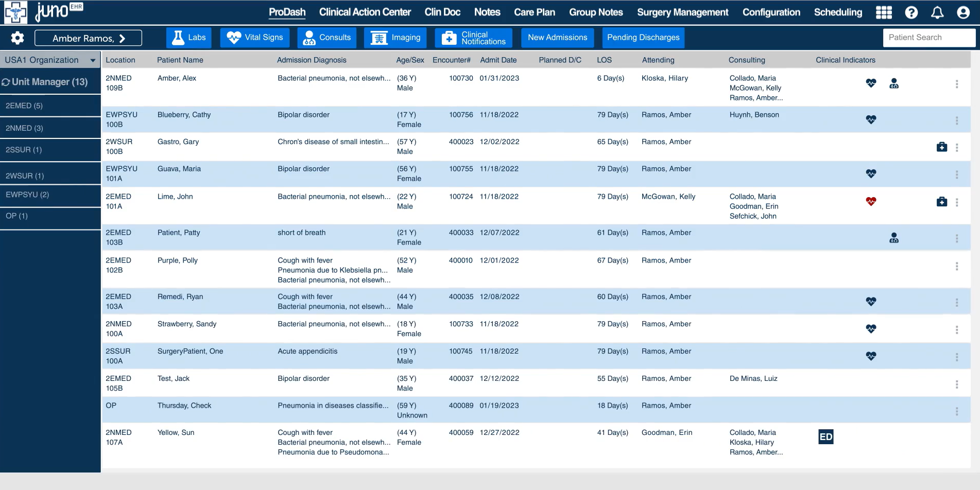Open the Consults icon
The image size is (980, 490).
click(309, 38)
